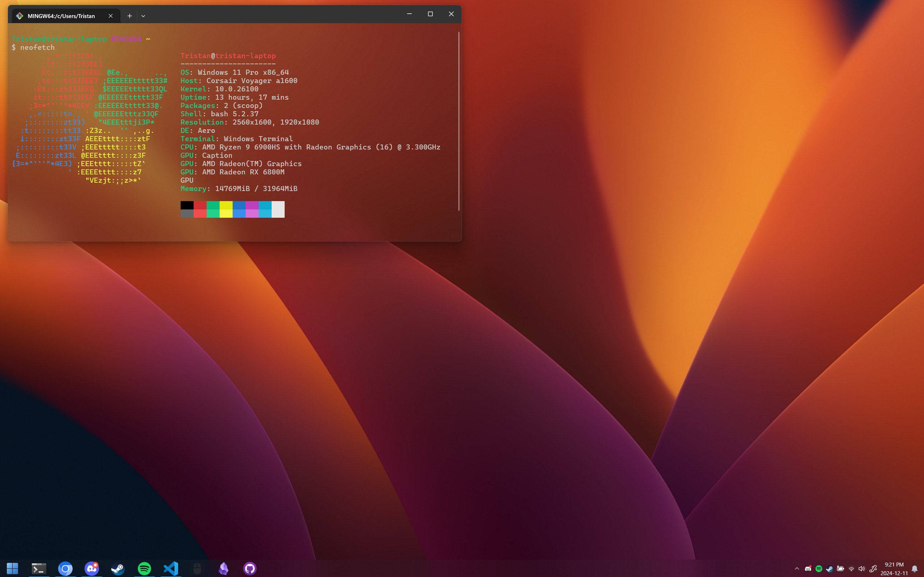Open the notification center bell
Image resolution: width=924 pixels, height=577 pixels.
coord(915,569)
